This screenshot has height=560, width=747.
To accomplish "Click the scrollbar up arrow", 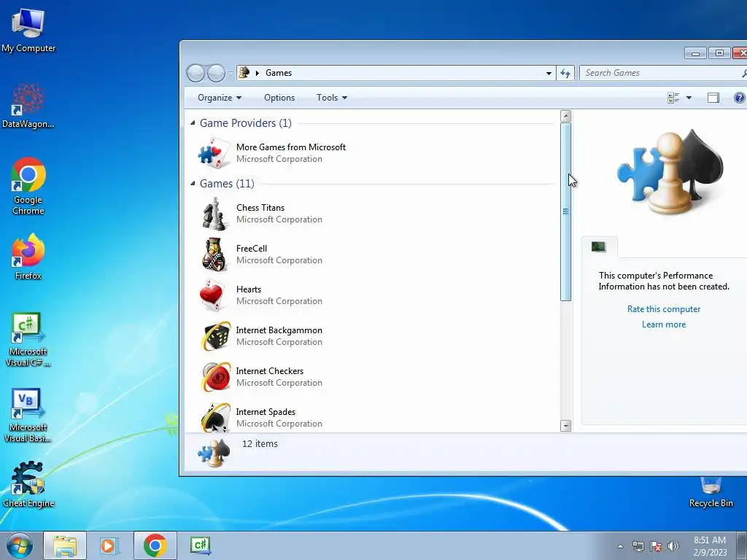I will 565,116.
